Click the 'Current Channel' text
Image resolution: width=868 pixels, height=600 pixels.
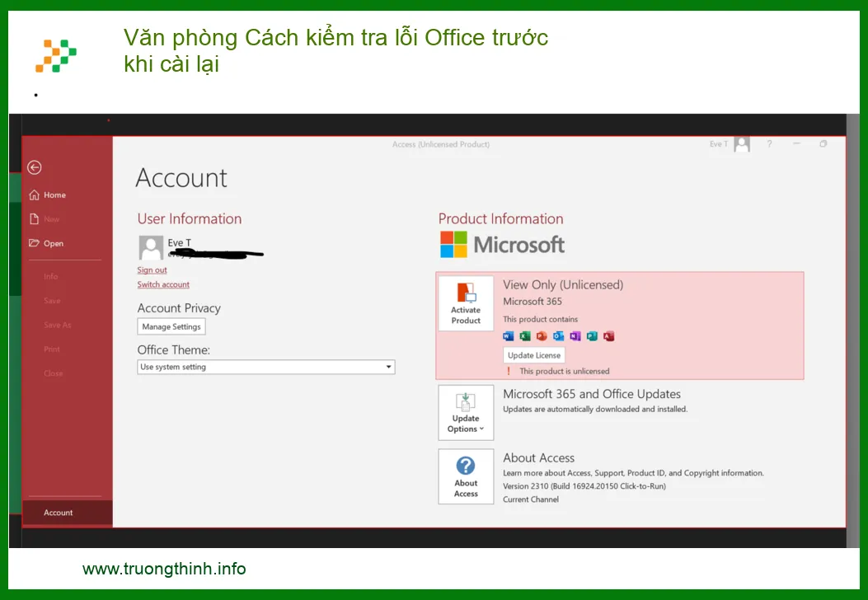530,499
